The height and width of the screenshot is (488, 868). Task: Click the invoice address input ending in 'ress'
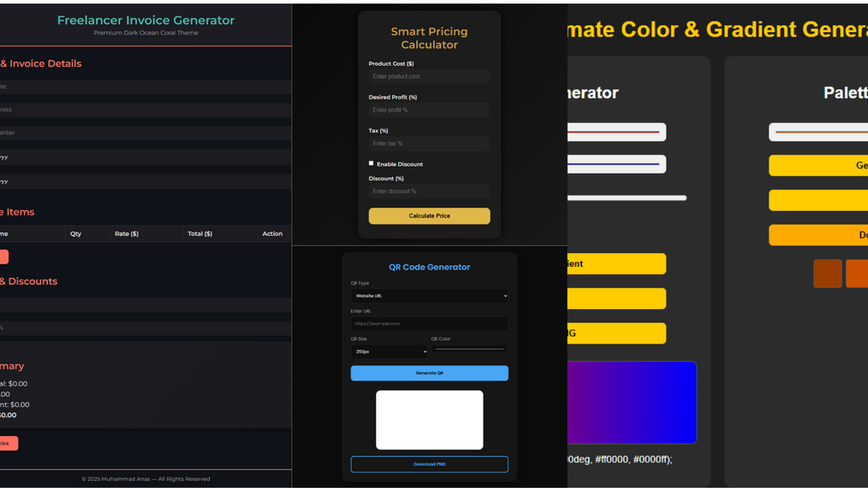pyautogui.click(x=146, y=110)
